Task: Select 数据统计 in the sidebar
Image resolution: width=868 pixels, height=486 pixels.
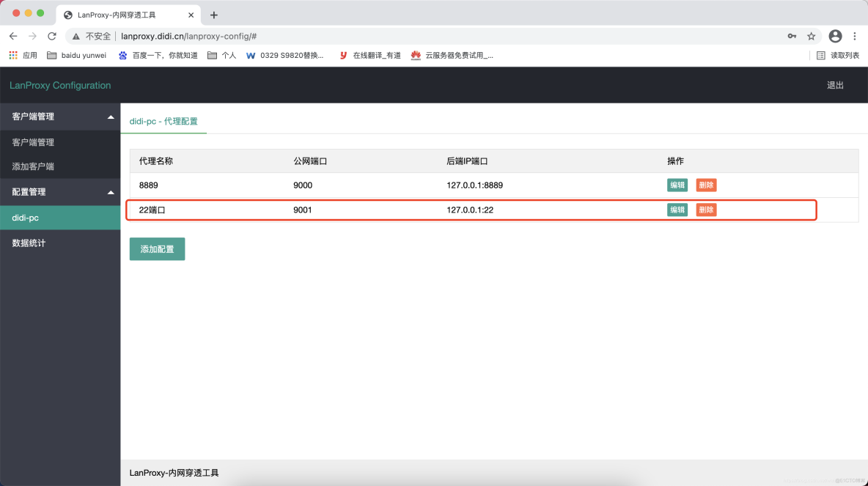Action: (29, 243)
